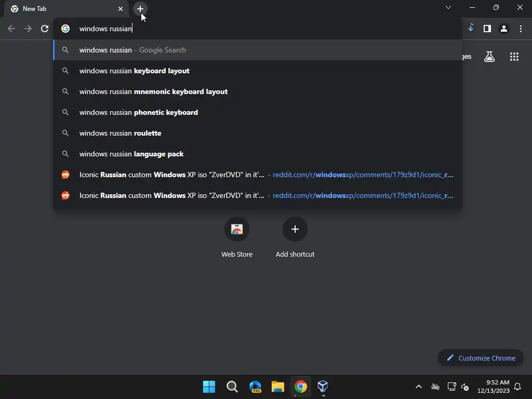Select 'windows russian - Google Search' suggestion
Screen dimensions: 532x399
point(258,50)
